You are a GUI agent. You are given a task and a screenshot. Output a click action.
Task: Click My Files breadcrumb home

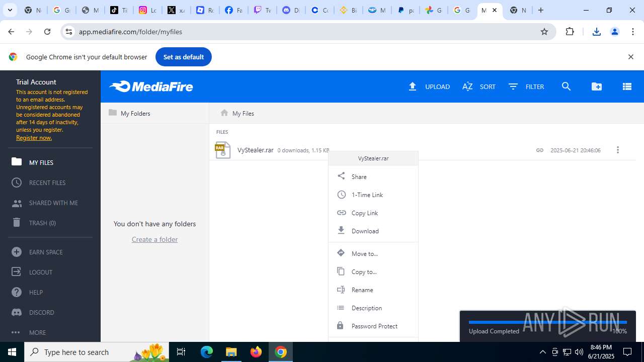(x=237, y=113)
